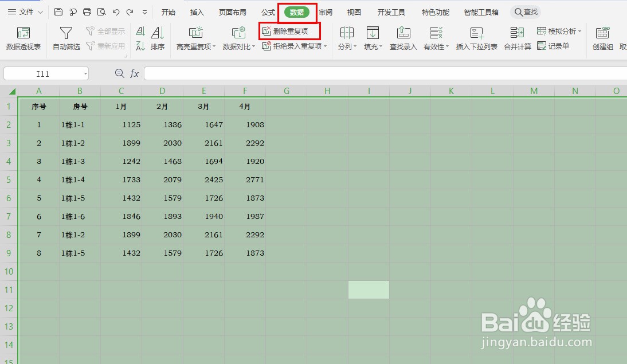Open the 排序 Sort dialog
The height and width of the screenshot is (364, 627).
pos(157,38)
